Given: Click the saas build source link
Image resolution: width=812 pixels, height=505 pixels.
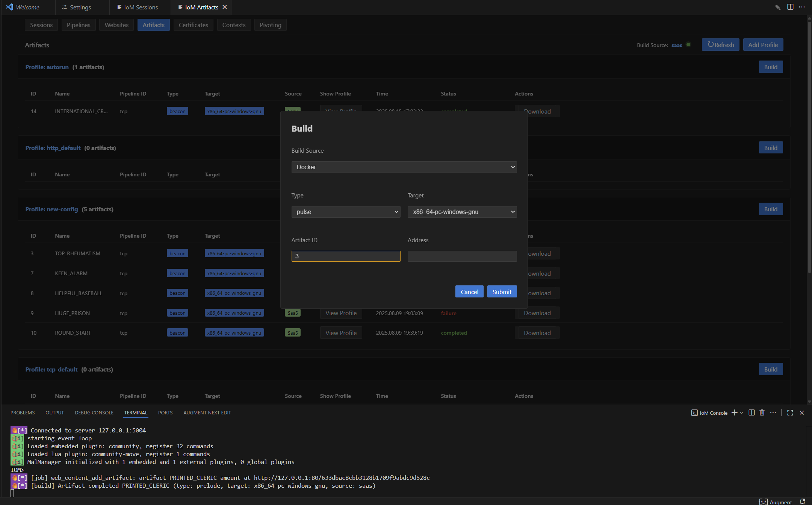Looking at the screenshot, I should [x=677, y=45].
